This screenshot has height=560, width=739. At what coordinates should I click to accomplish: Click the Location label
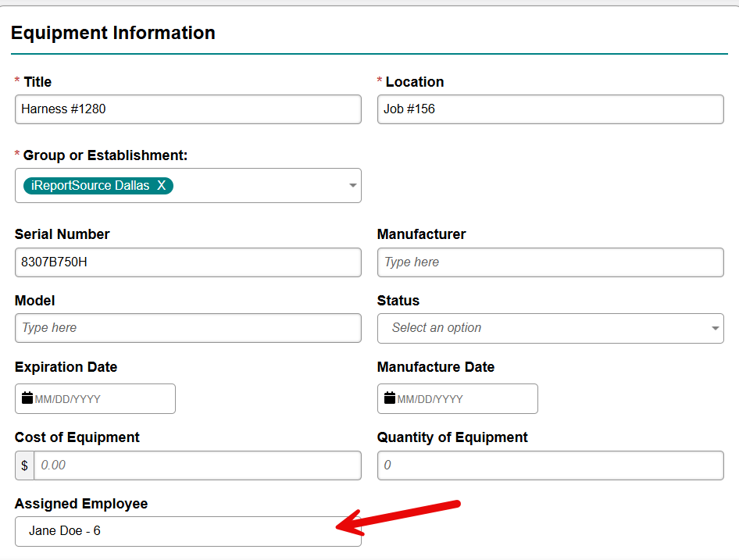pos(415,82)
